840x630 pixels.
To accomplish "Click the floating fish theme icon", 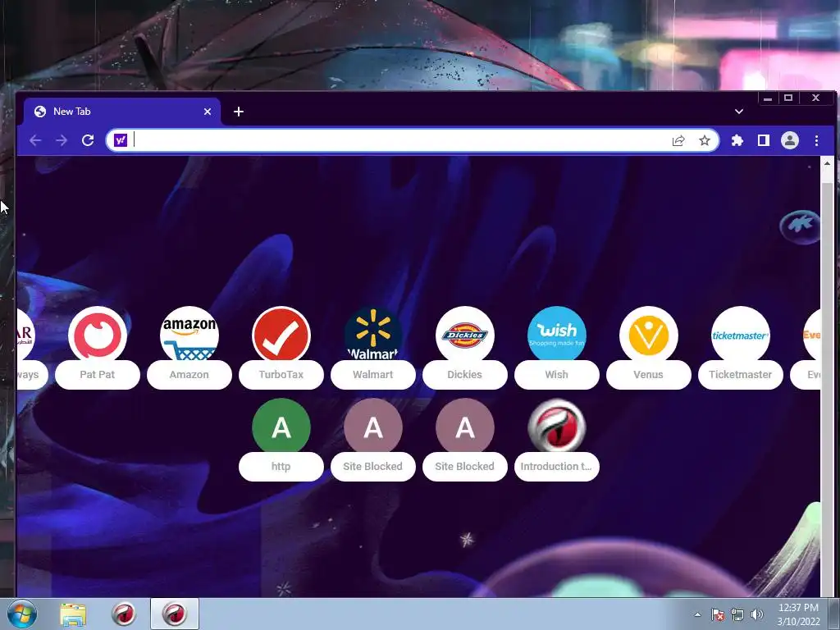I will [x=800, y=226].
